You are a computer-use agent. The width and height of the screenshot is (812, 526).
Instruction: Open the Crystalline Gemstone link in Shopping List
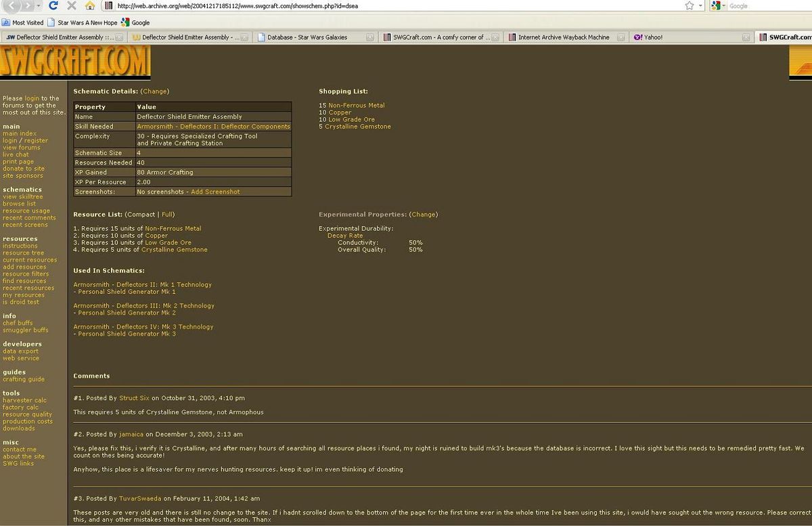click(x=357, y=127)
